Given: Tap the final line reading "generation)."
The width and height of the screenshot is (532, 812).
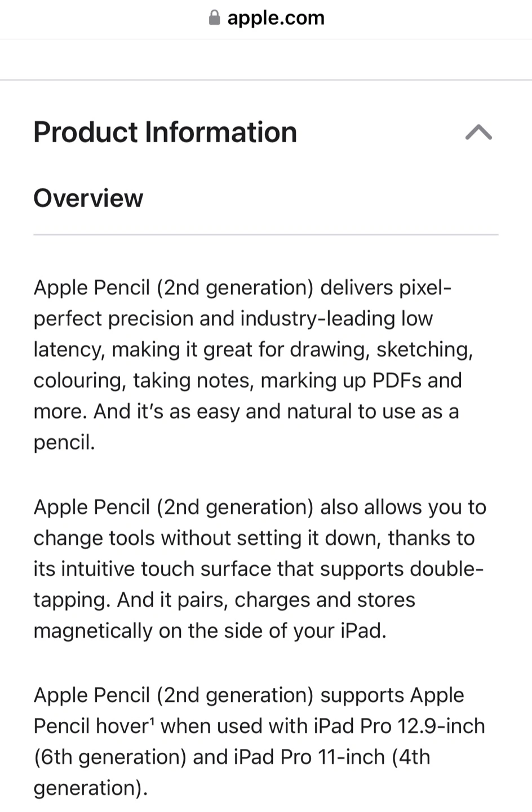Looking at the screenshot, I should click(90, 788).
